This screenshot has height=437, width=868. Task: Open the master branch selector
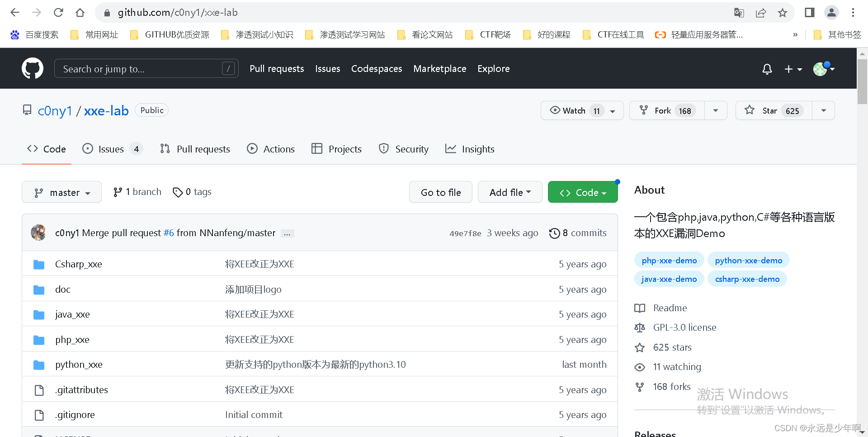click(61, 192)
